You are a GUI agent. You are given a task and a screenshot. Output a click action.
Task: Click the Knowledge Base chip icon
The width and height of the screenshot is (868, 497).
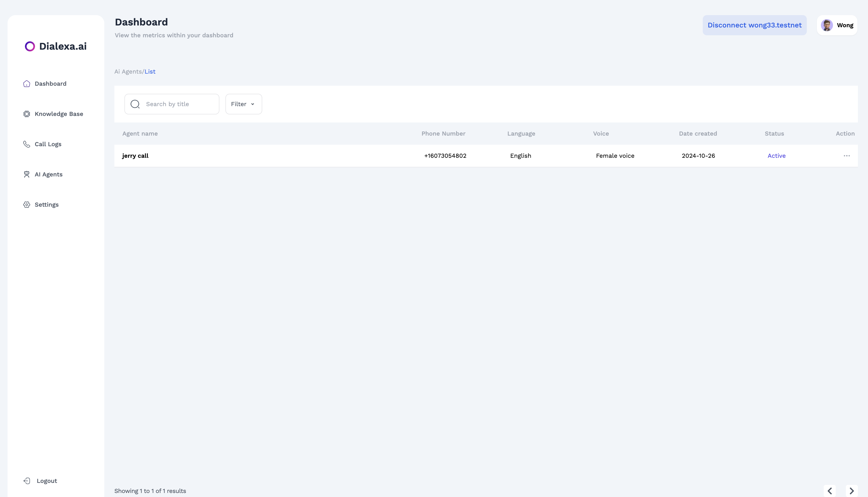tap(27, 114)
